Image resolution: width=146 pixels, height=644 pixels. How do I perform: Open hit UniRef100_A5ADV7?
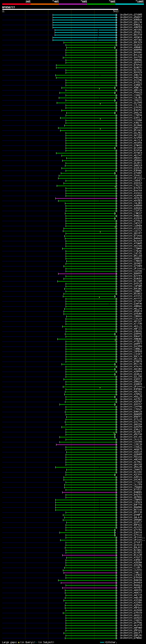(x=131, y=17)
